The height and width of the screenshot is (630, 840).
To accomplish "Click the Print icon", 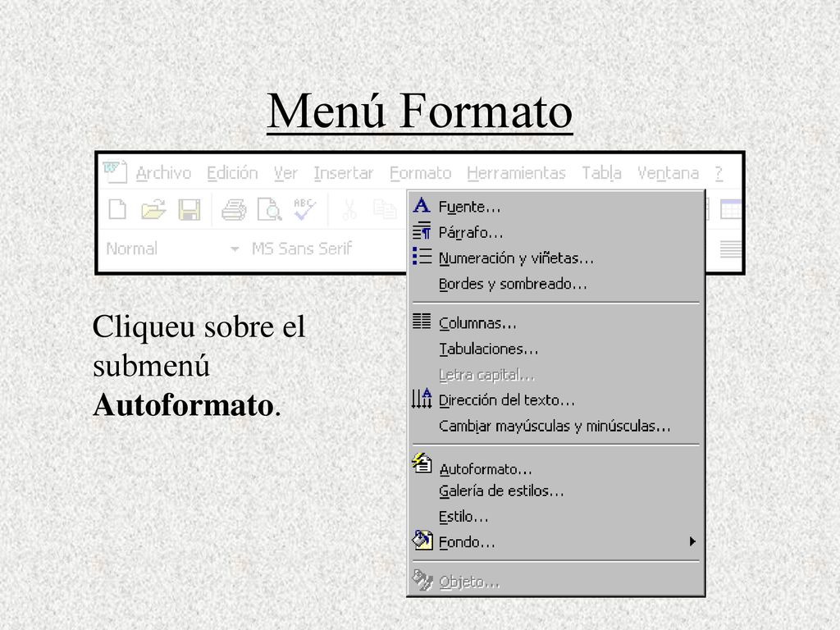I will pyautogui.click(x=234, y=209).
